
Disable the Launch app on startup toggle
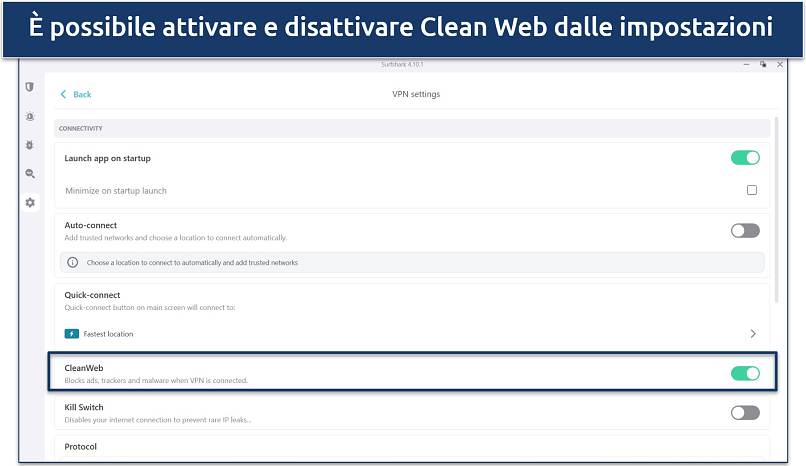click(745, 158)
